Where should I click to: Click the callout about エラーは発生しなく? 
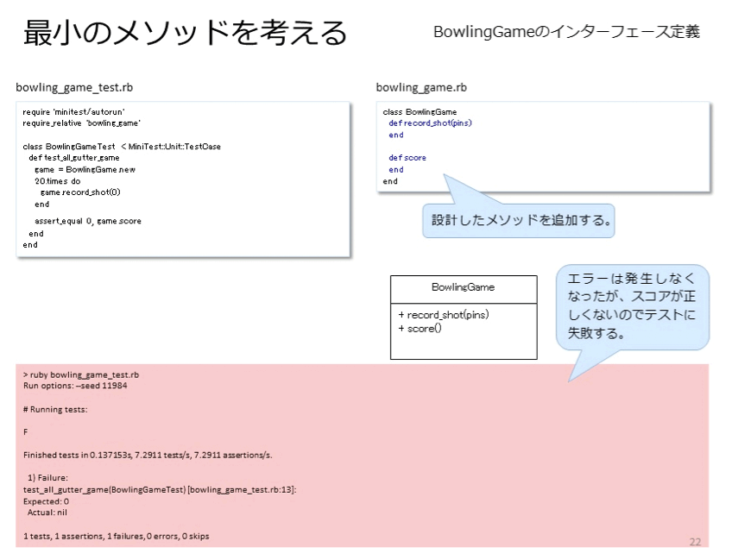[x=633, y=306]
